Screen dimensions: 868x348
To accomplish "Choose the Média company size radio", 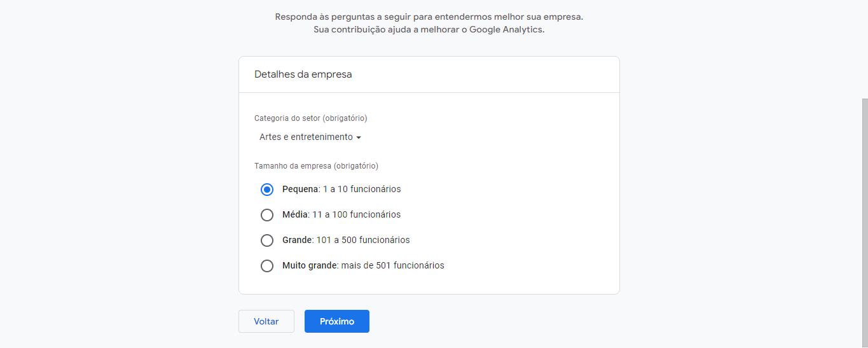I will (x=267, y=214).
